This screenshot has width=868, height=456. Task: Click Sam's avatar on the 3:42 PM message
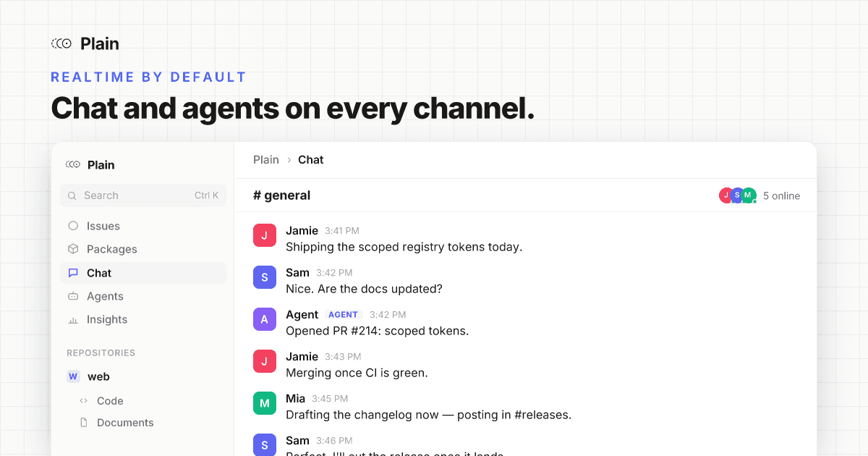[x=265, y=277]
